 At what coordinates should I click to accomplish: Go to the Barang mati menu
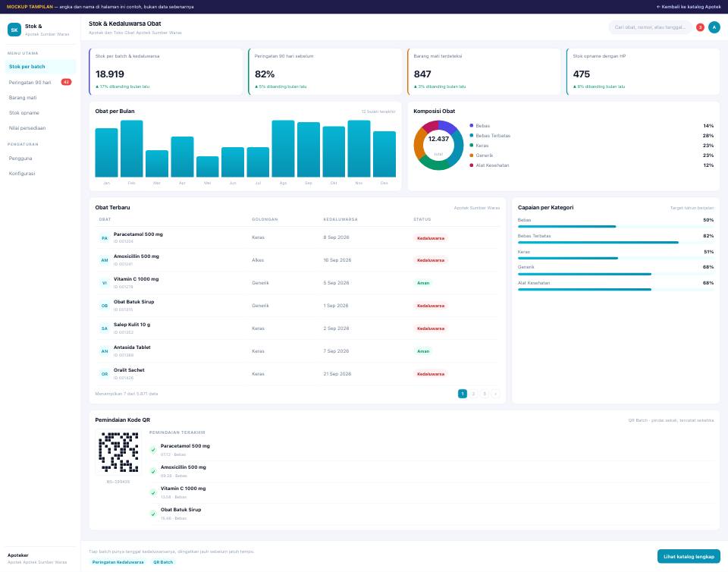coord(40,98)
